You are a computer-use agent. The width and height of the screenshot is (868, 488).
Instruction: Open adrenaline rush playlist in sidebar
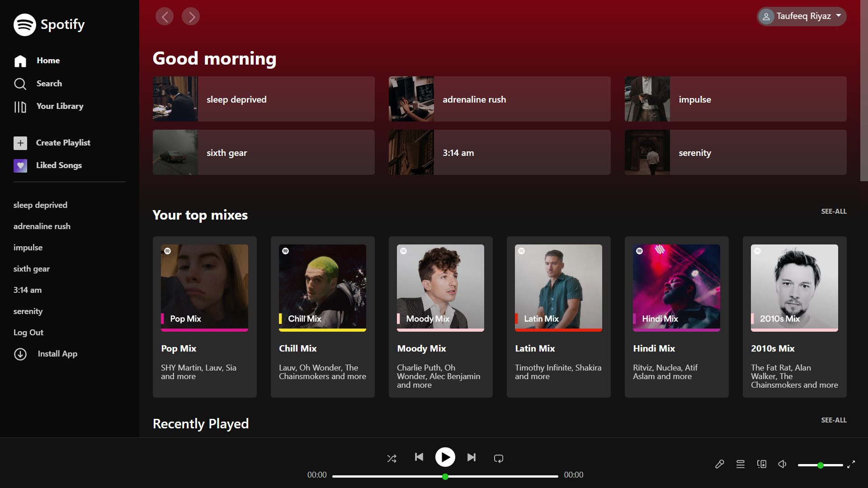[42, 226]
